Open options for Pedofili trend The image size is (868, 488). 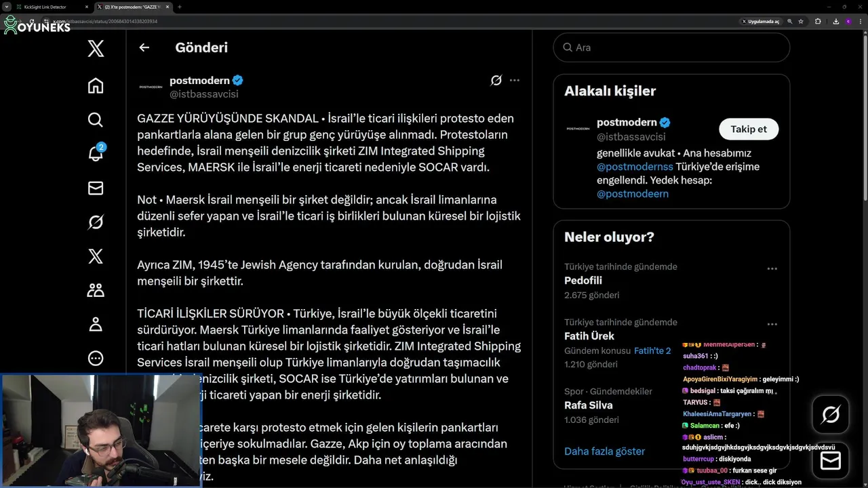pos(772,269)
